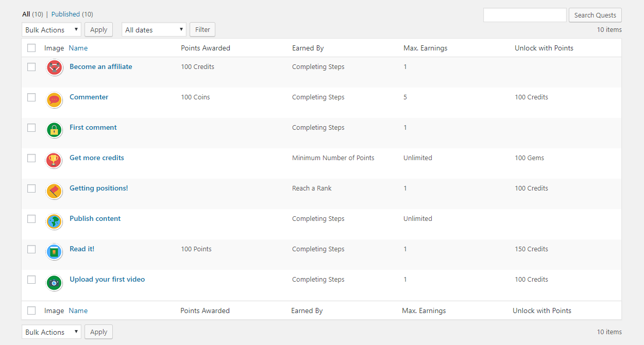The height and width of the screenshot is (345, 644).
Task: Select the checkbox for Publish content
Action: (31, 218)
